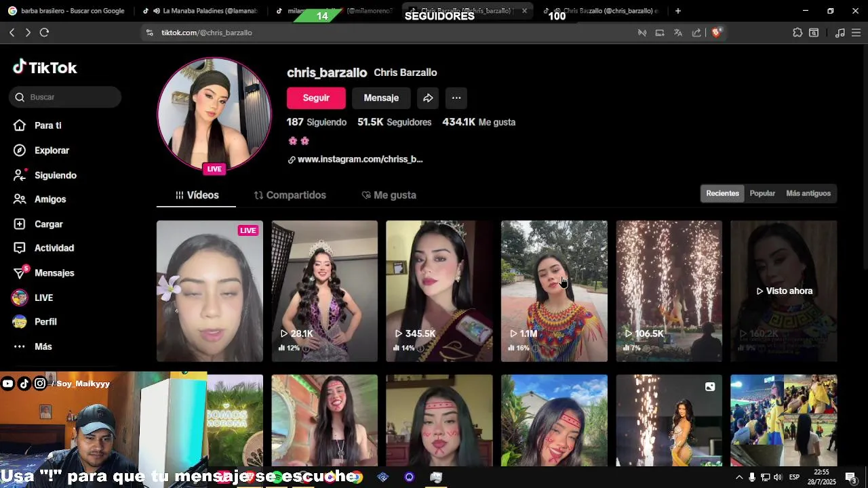
Task: Click the translate page icon
Action: coord(677,33)
